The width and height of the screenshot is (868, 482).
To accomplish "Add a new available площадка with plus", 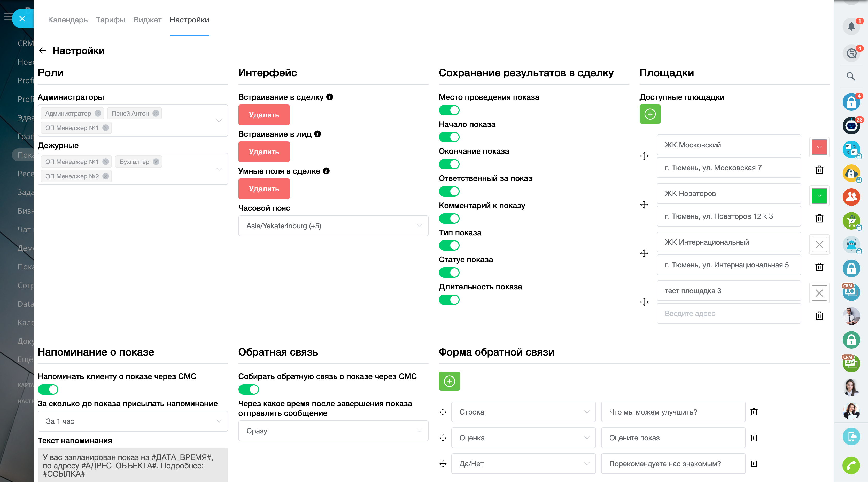I will [650, 114].
